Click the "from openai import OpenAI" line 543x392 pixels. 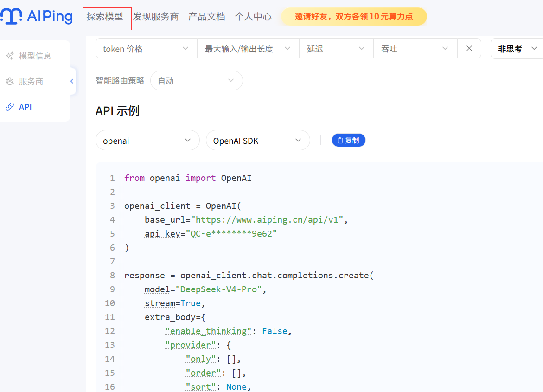pos(188,178)
